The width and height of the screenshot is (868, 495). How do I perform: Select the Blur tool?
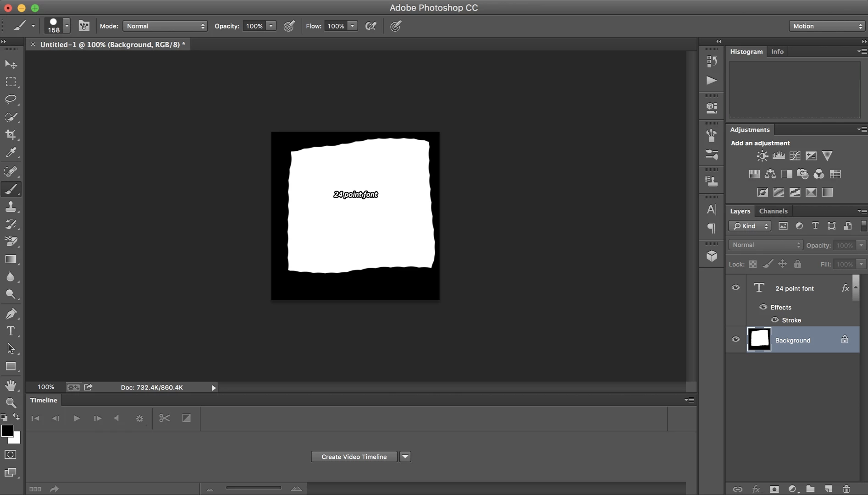tap(11, 277)
